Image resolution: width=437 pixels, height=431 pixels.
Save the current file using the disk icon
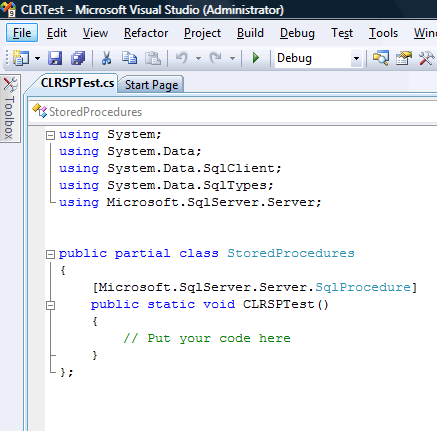click(x=55, y=58)
